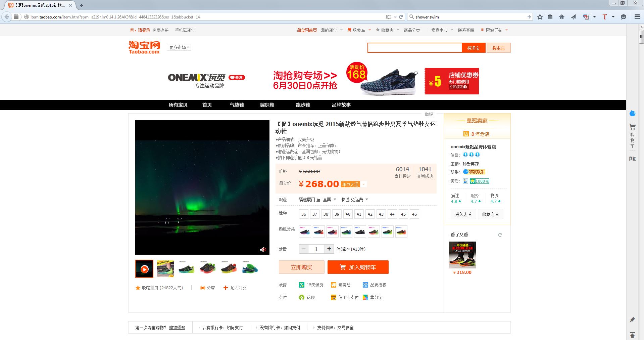This screenshot has width=644, height=340.
Task: Add to comparison with 加入对比
Action: pos(235,288)
